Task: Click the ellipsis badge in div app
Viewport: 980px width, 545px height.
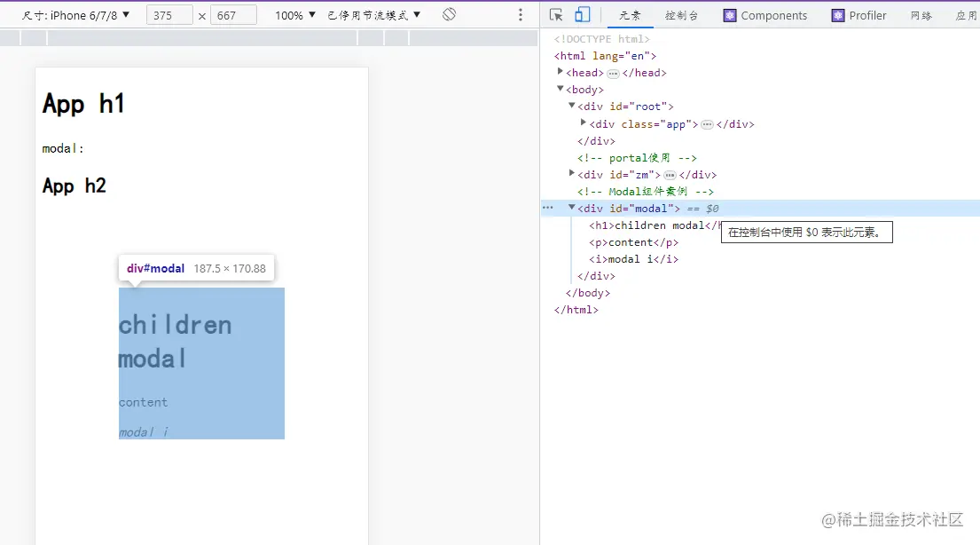Action: tap(707, 125)
